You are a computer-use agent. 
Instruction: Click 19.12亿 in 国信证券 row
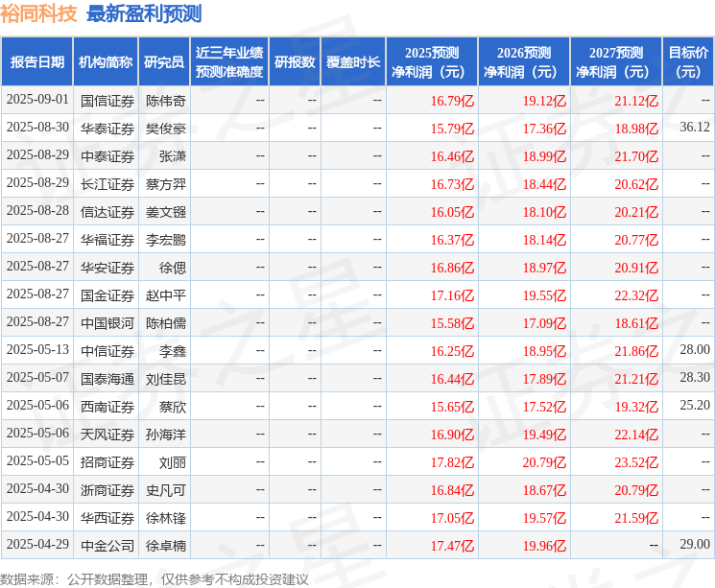coord(544,101)
